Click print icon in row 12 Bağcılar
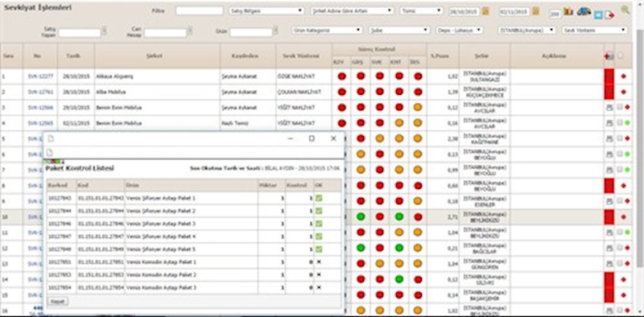 click(x=609, y=248)
